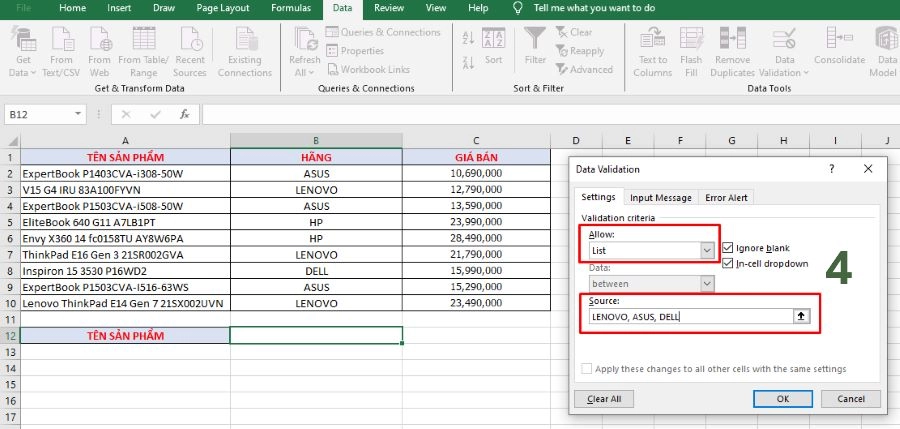Click Remove Duplicates

click(732, 52)
